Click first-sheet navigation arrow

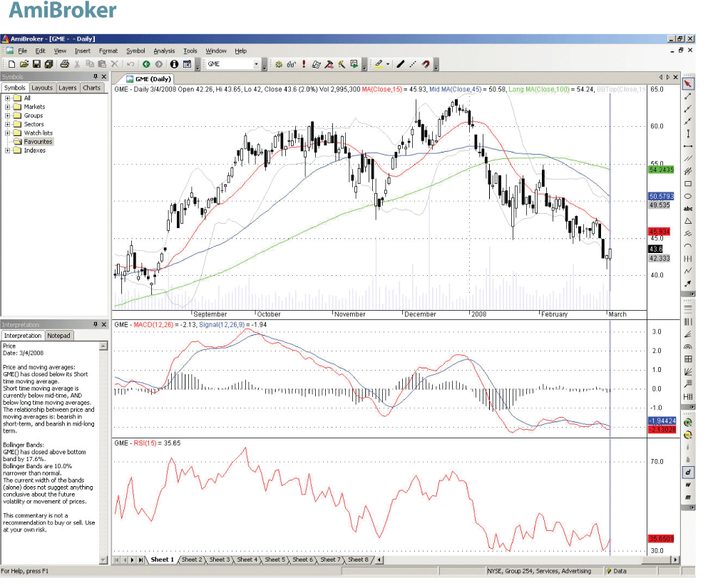coord(117,559)
